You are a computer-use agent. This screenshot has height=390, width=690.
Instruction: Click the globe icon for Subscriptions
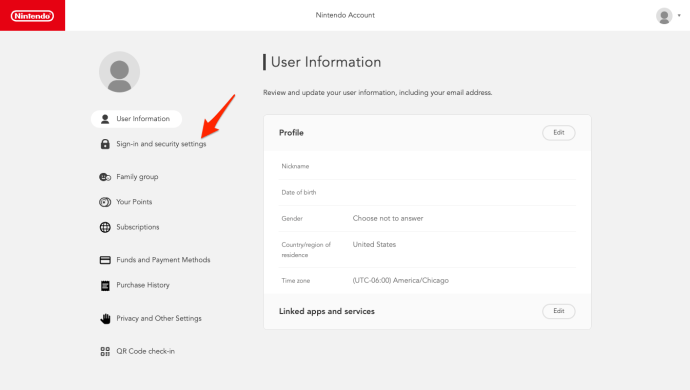(105, 227)
